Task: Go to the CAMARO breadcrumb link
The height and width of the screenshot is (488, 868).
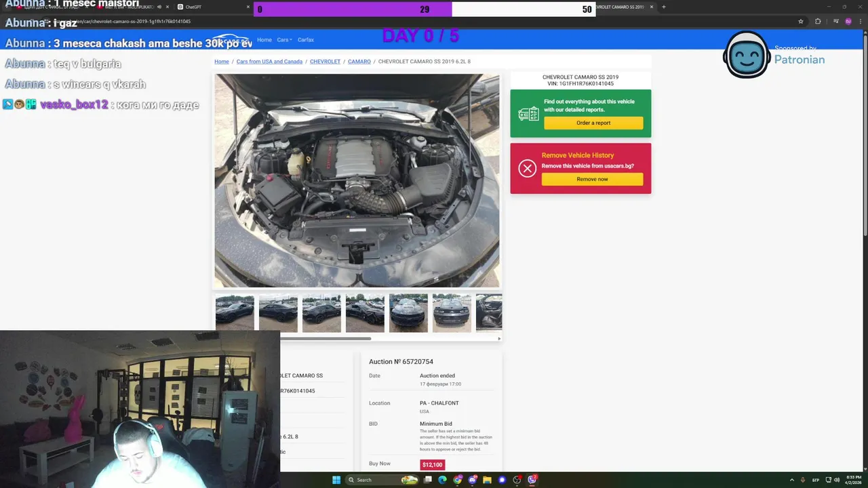Action: (x=359, y=62)
